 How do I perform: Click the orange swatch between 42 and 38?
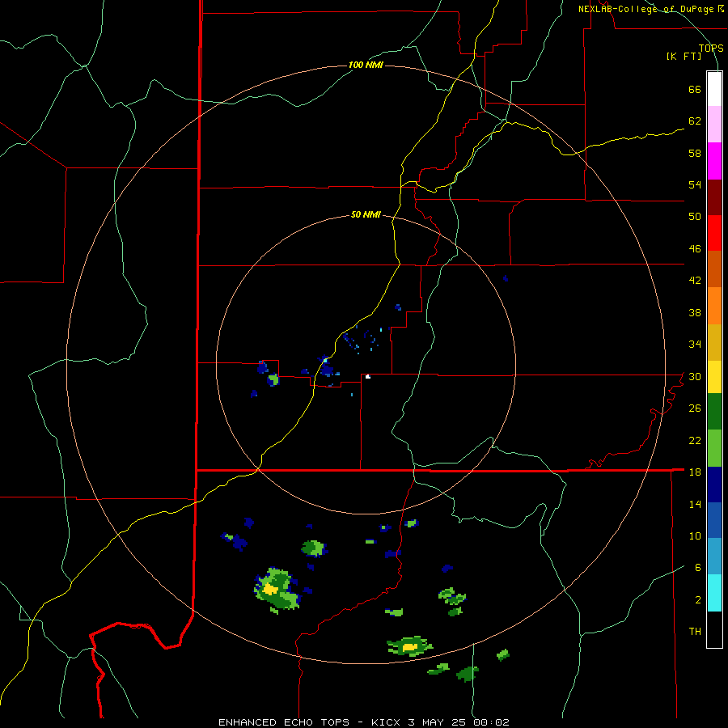point(714,306)
